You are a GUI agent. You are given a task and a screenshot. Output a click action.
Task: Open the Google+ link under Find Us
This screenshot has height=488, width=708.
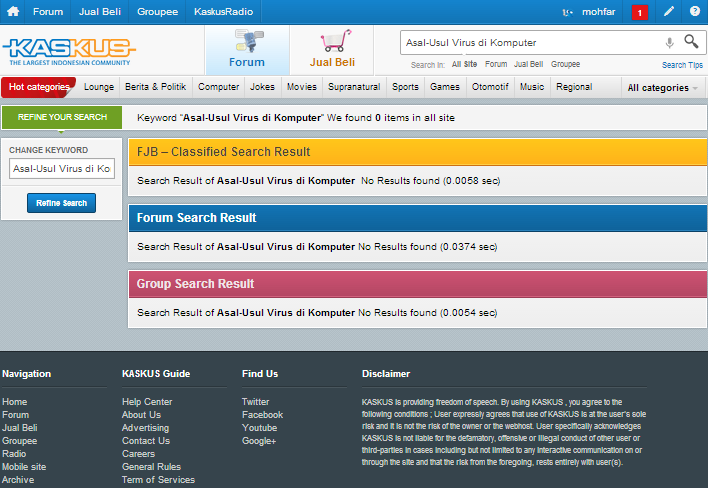259,441
